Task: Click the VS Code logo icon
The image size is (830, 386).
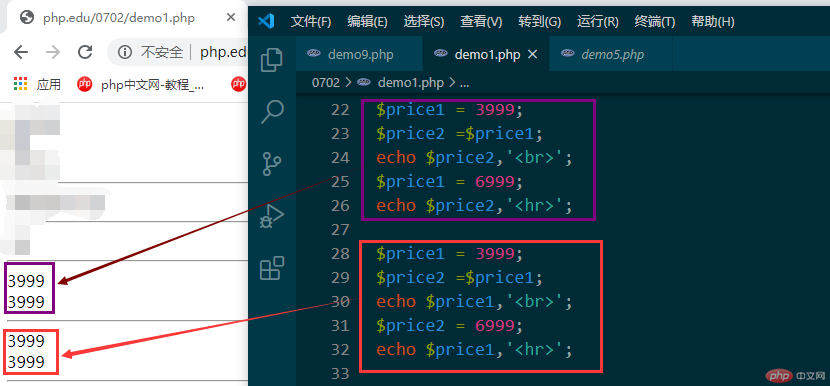Action: [266, 22]
